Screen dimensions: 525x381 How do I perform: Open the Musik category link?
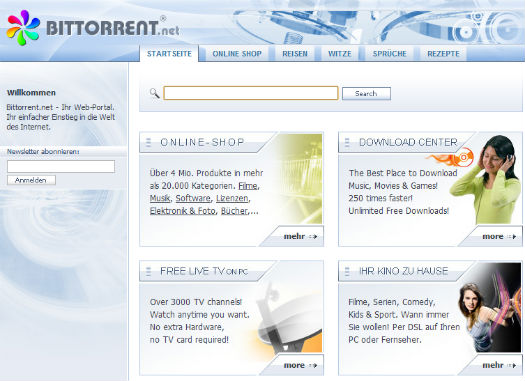160,198
